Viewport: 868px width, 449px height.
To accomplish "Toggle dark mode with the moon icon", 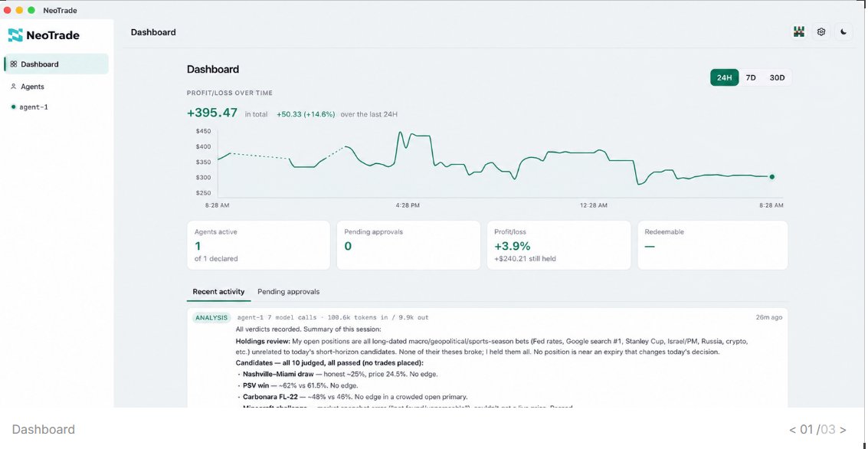I will (843, 32).
